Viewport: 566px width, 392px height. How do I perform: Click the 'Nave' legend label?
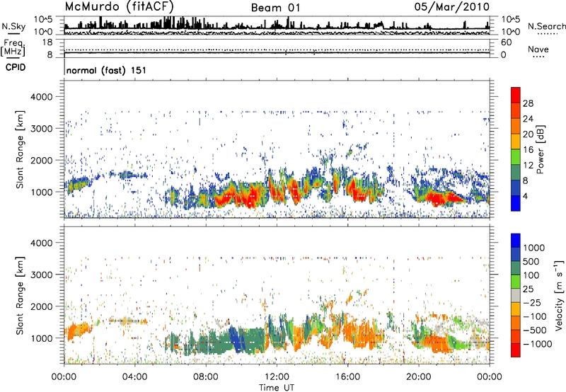(538, 49)
